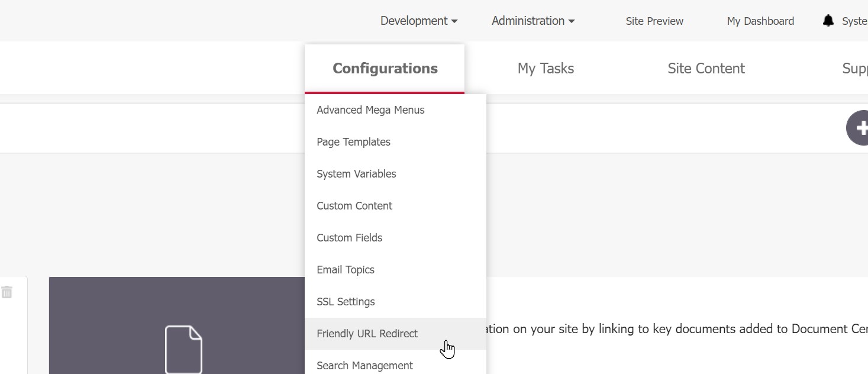Viewport: 868px width, 374px height.
Task: Open the Site Content tab
Action: pos(706,69)
